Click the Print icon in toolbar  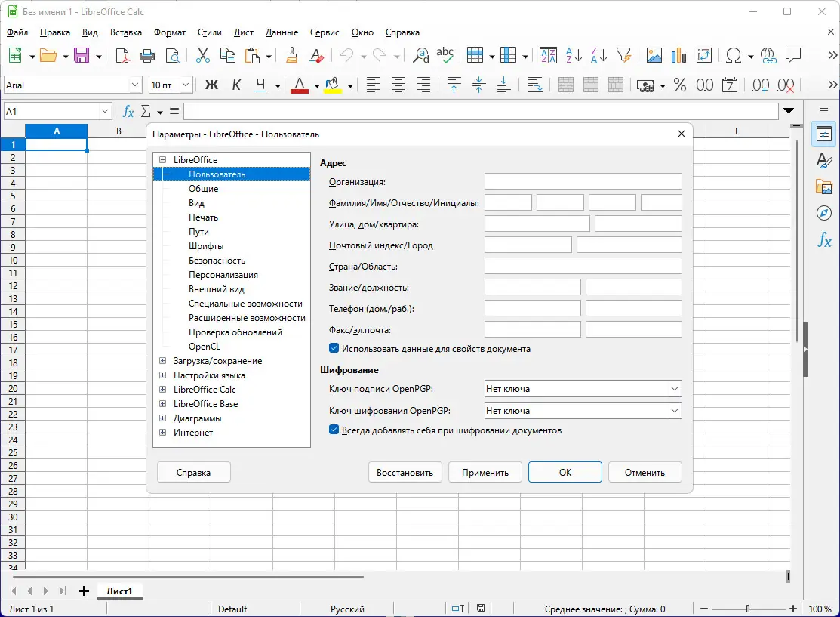tap(148, 55)
